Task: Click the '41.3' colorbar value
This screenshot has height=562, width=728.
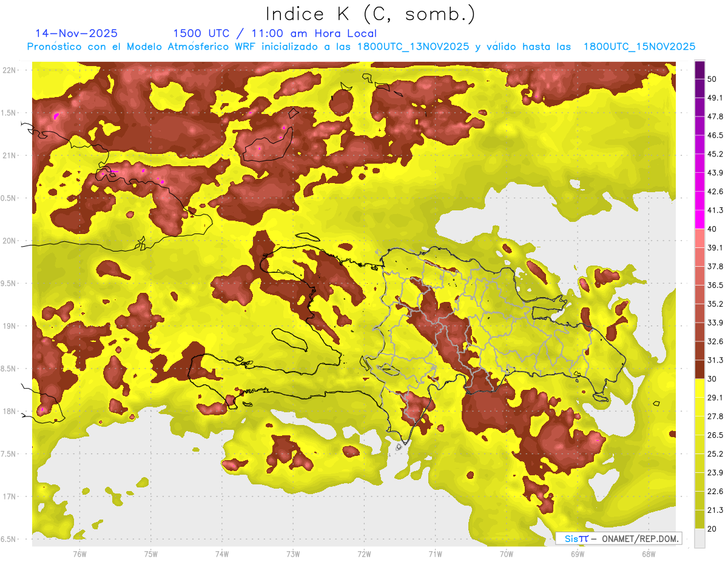Action: [715, 210]
